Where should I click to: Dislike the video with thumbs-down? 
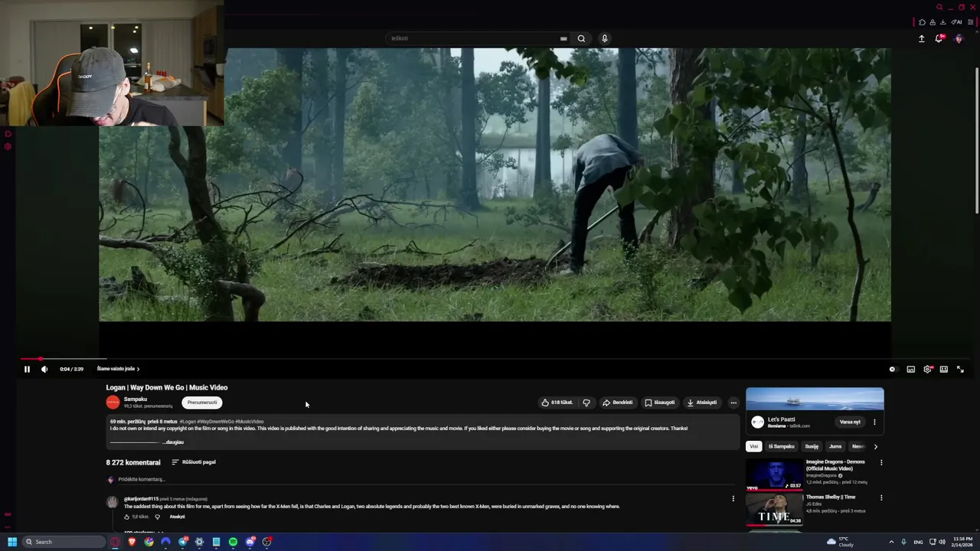pos(586,403)
